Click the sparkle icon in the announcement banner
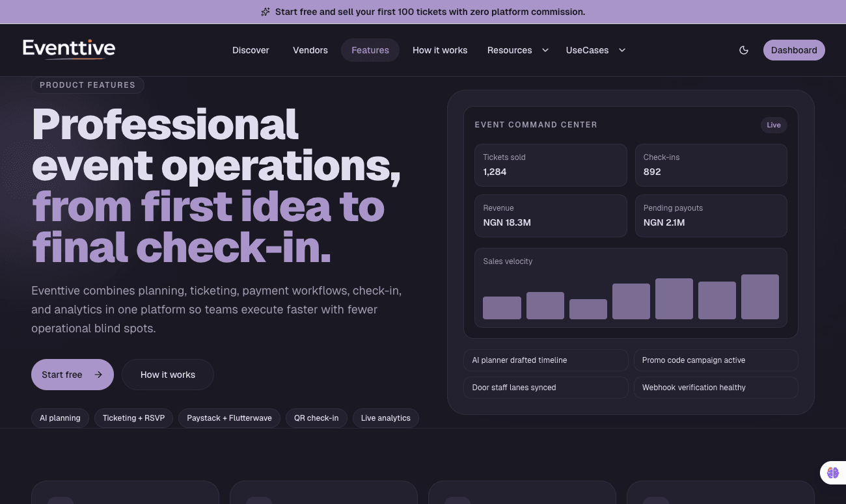 tap(266, 12)
